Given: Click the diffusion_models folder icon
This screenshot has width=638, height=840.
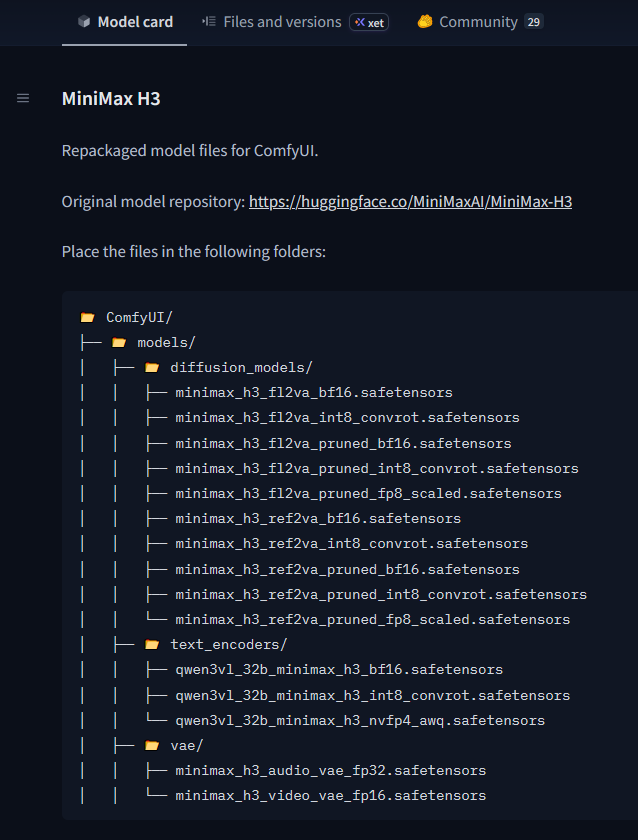Looking at the screenshot, I should (x=152, y=368).
